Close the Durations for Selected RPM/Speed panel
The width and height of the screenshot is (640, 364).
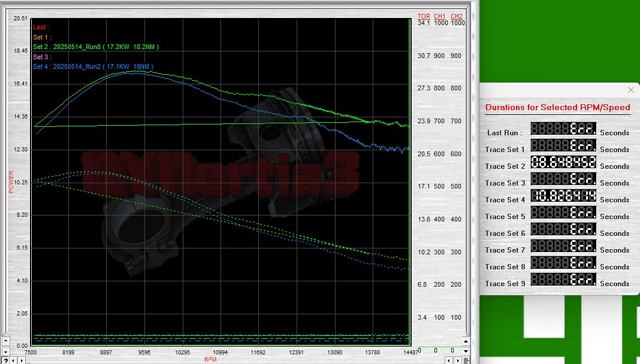tap(630, 90)
